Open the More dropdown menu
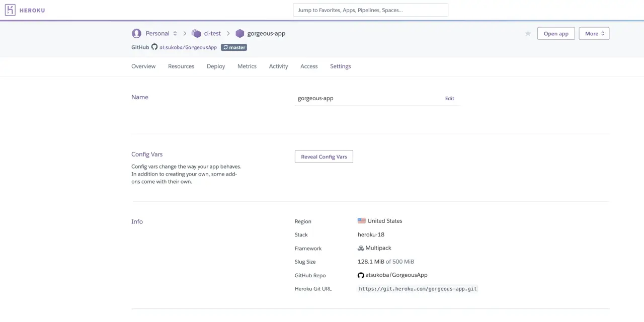 [x=594, y=34]
